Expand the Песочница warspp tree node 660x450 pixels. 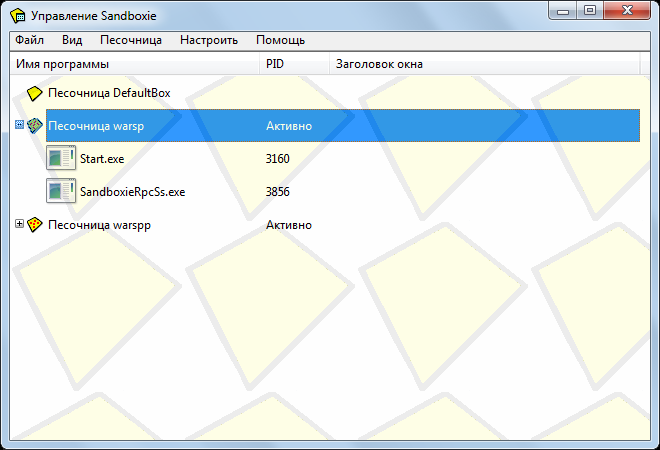point(19,224)
